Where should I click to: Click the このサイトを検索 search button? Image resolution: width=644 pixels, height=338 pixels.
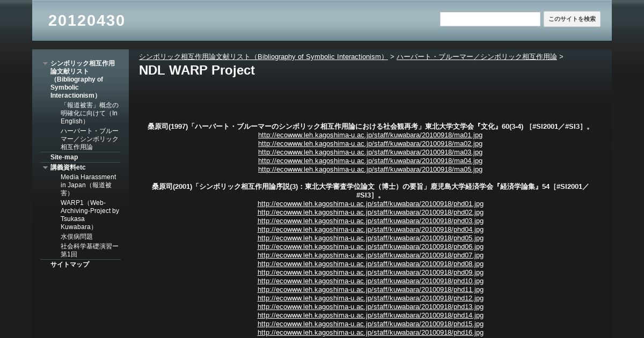[x=572, y=19]
